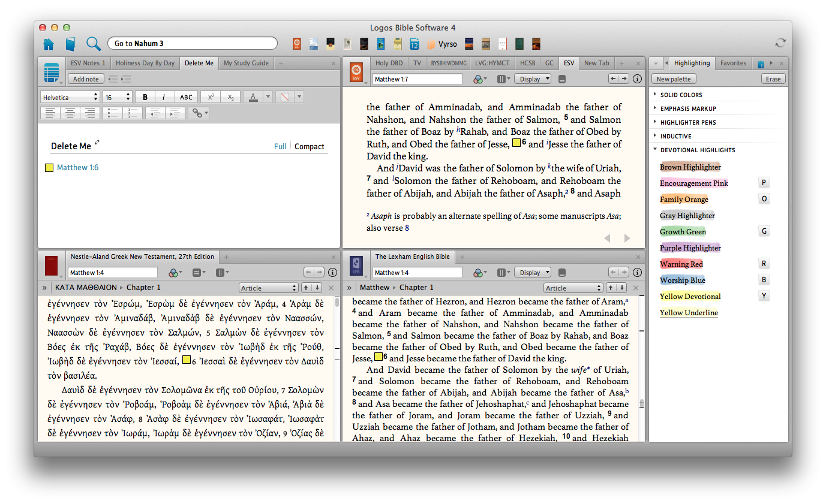The height and width of the screenshot is (504, 826).
Task: Switch notes to Full view
Action: [x=280, y=146]
